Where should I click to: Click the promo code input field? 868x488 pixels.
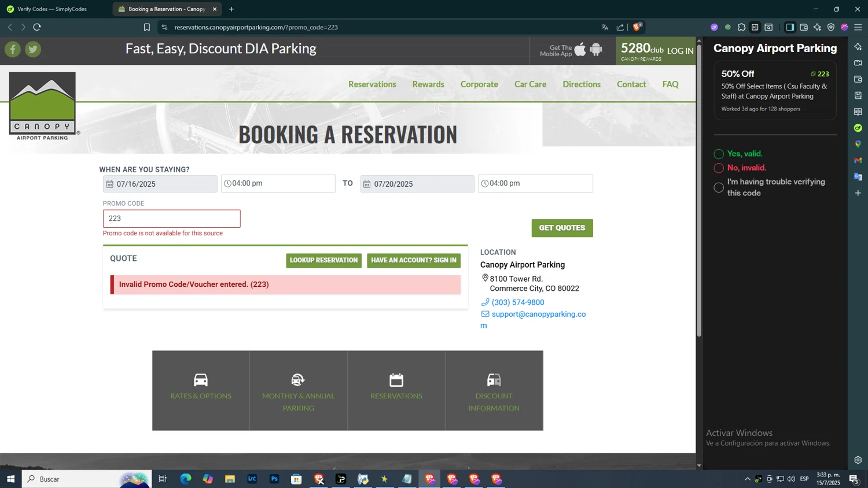click(171, 219)
